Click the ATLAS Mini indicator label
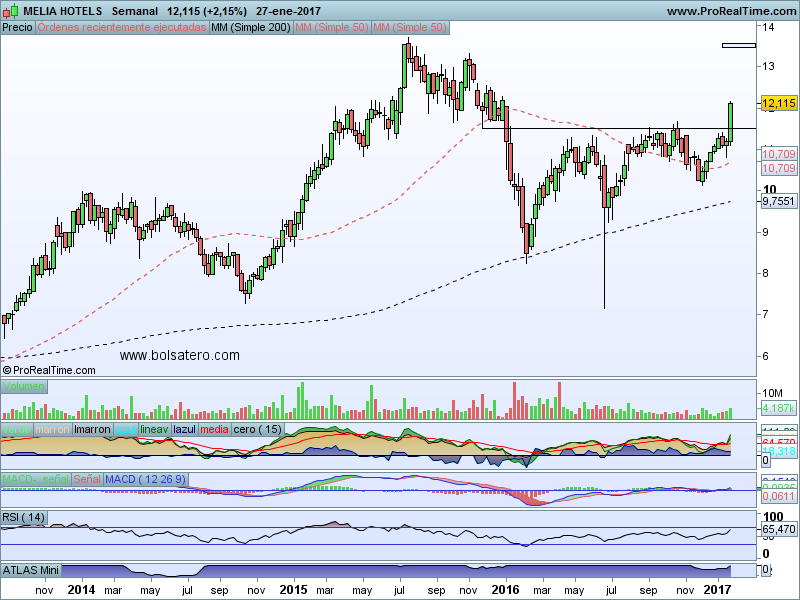Image resolution: width=800 pixels, height=600 pixels. [32, 570]
